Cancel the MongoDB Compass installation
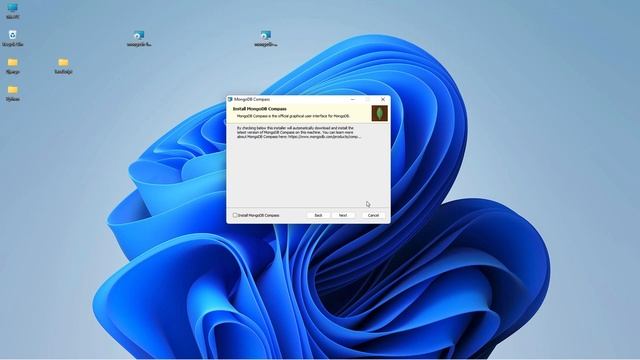The width and height of the screenshot is (640, 360). click(x=373, y=215)
